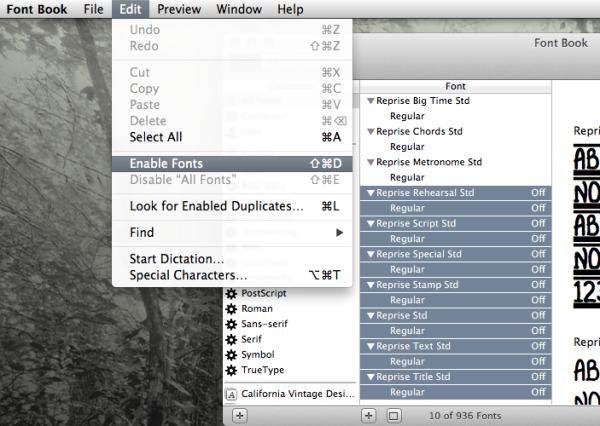Add a new collection with plus button
This screenshot has width=600, height=426.
coord(240,416)
